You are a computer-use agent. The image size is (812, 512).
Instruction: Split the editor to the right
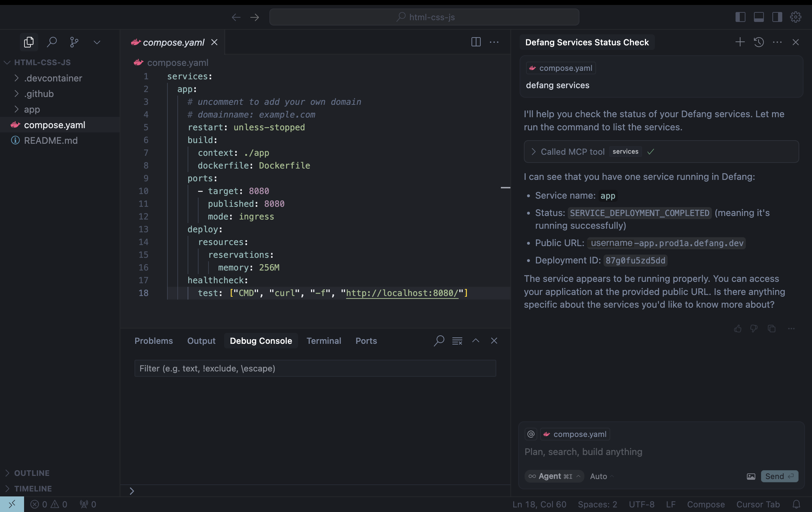(x=476, y=42)
